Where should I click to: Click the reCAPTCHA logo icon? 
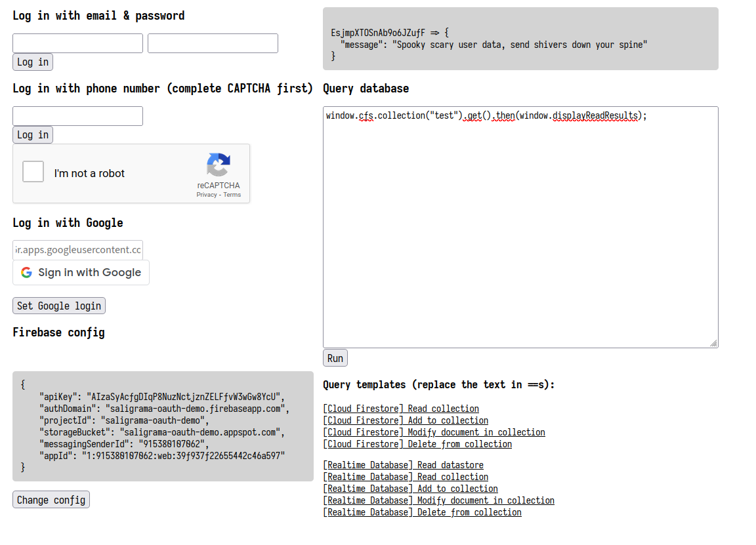pos(219,165)
